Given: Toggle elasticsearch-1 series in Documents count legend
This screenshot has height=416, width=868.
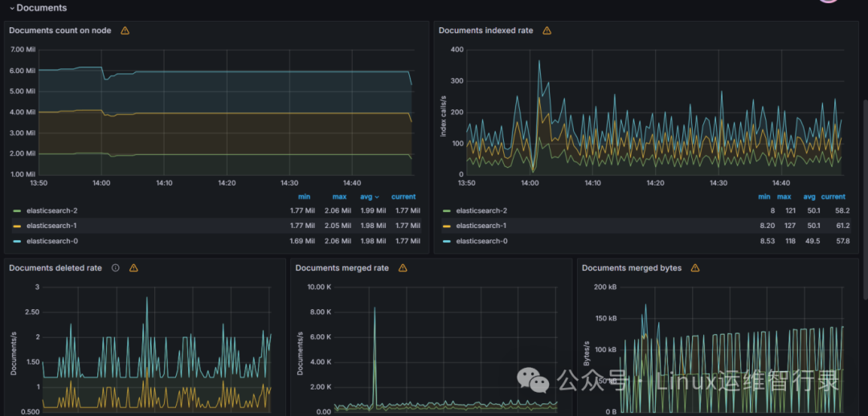Looking at the screenshot, I should [x=45, y=226].
